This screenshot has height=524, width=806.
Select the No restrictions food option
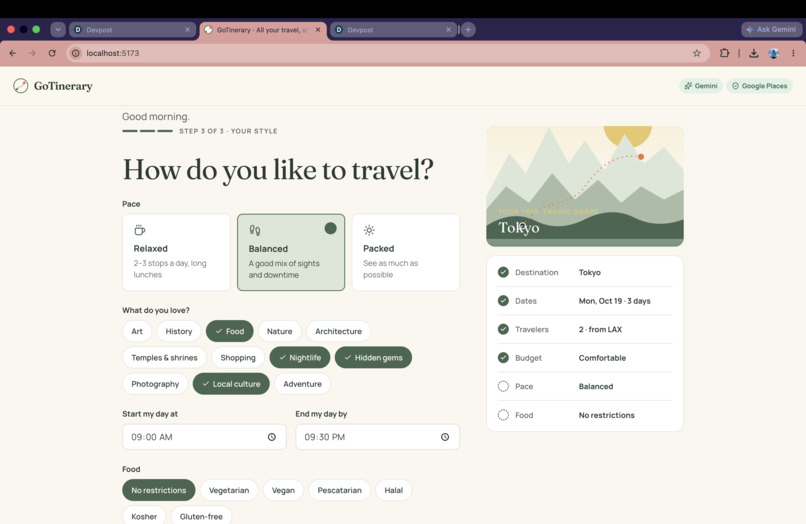pyautogui.click(x=159, y=490)
